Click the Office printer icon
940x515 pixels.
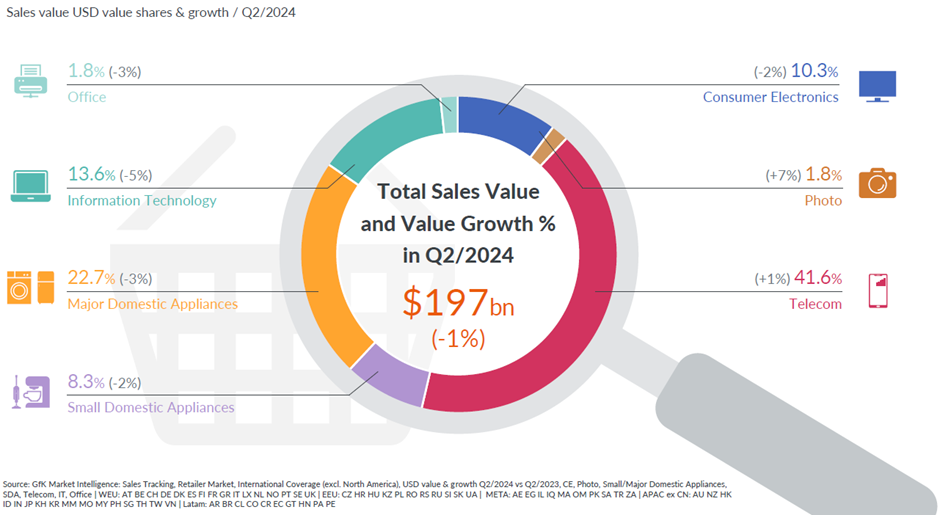(30, 80)
